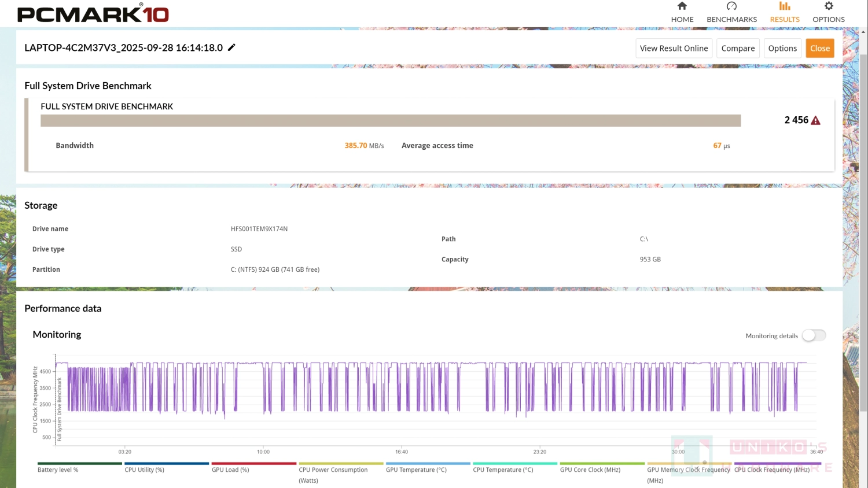Click the score value 2 456
The width and height of the screenshot is (868, 488).
(x=796, y=120)
